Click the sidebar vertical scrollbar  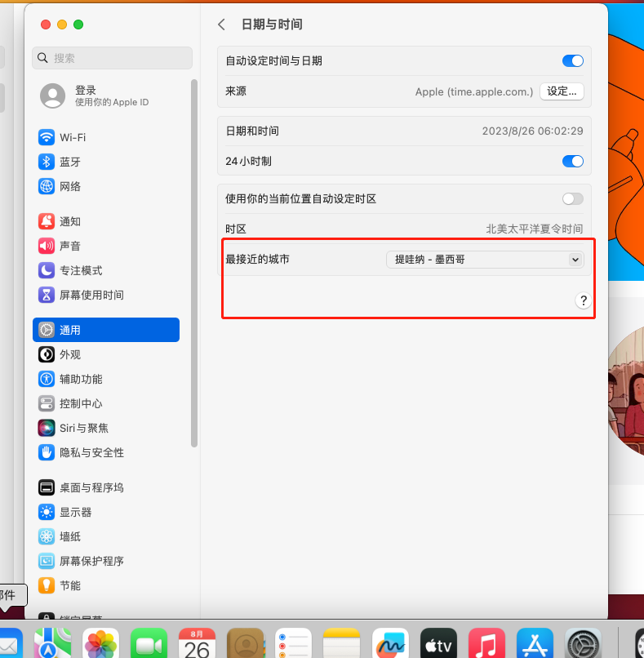(194, 261)
